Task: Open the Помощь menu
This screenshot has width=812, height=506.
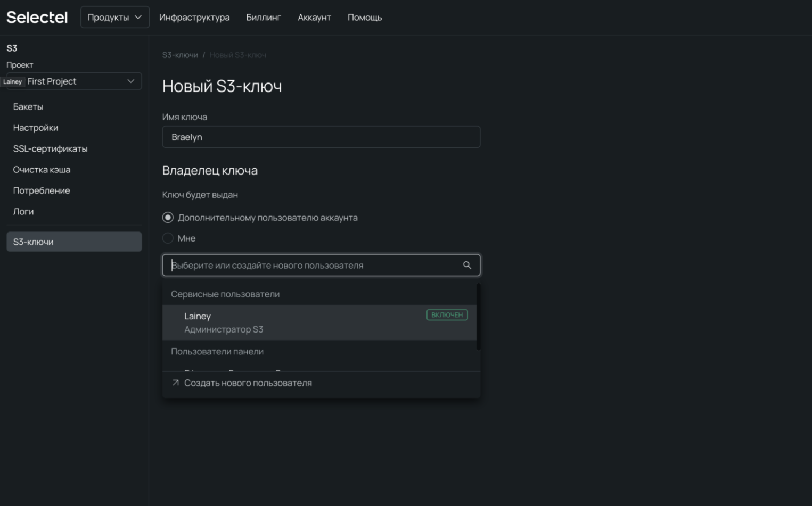Action: [x=364, y=18]
